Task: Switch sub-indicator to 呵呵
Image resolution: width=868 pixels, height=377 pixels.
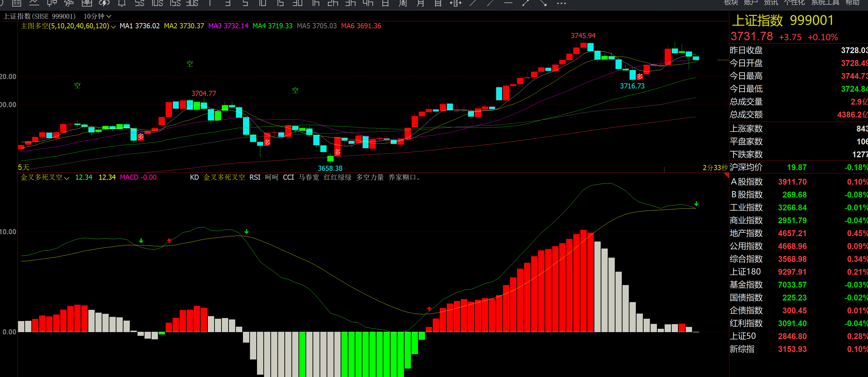Action: point(272,177)
